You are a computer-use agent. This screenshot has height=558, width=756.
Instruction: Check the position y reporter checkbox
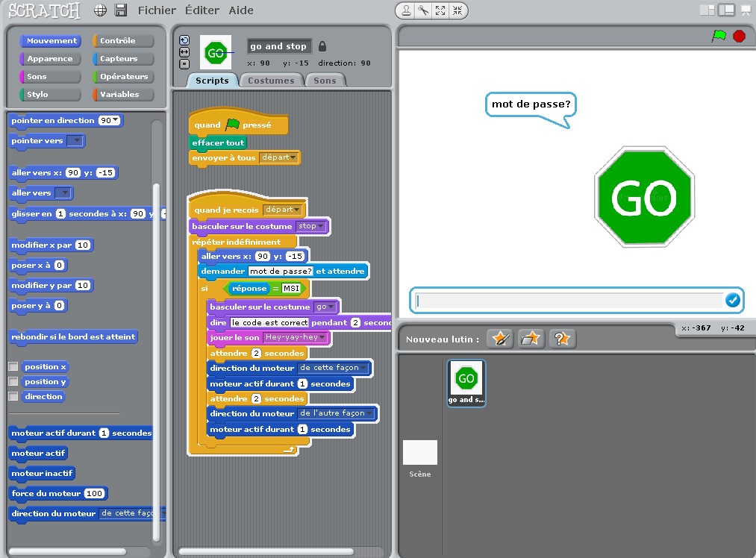(13, 382)
